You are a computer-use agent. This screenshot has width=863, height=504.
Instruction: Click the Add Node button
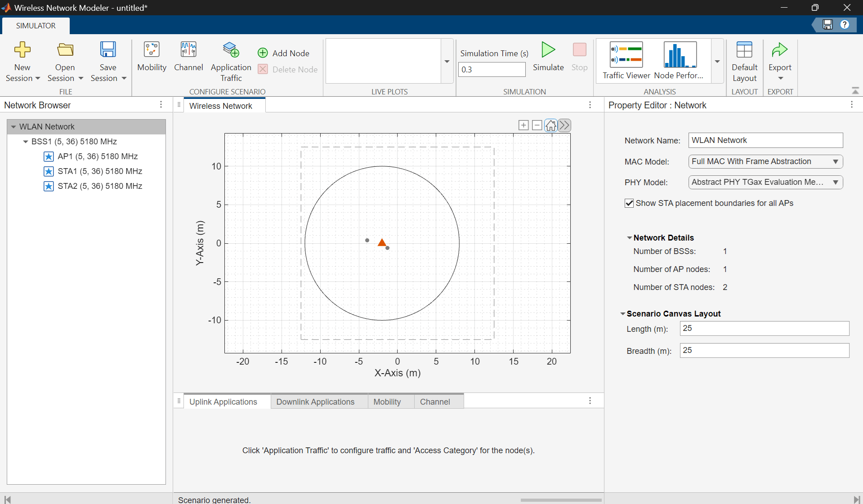[284, 53]
